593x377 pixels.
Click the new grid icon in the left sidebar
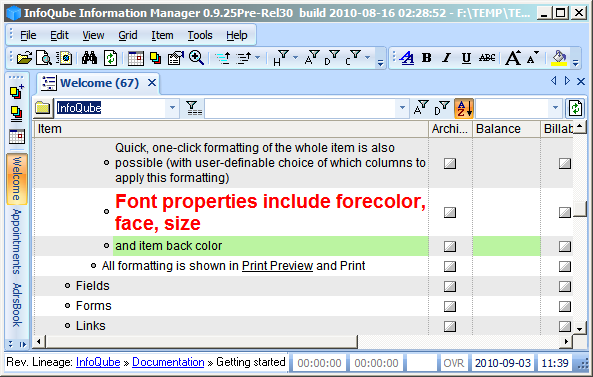point(17,92)
